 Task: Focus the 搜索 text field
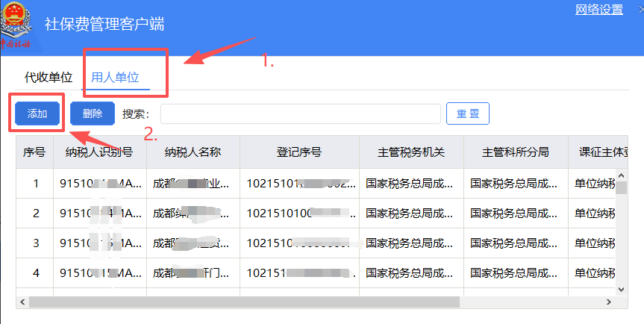tap(300, 113)
